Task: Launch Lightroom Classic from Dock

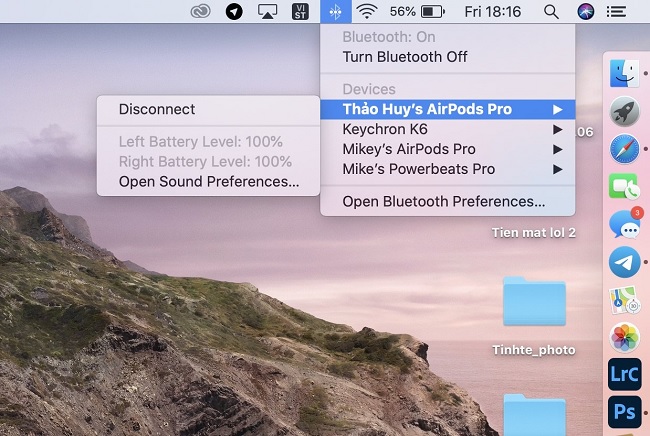Action: pos(624,374)
